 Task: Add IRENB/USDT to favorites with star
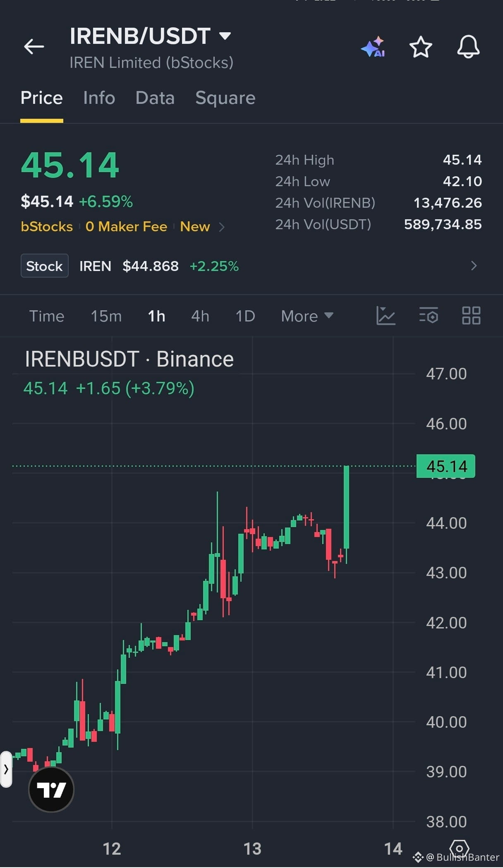pos(421,47)
